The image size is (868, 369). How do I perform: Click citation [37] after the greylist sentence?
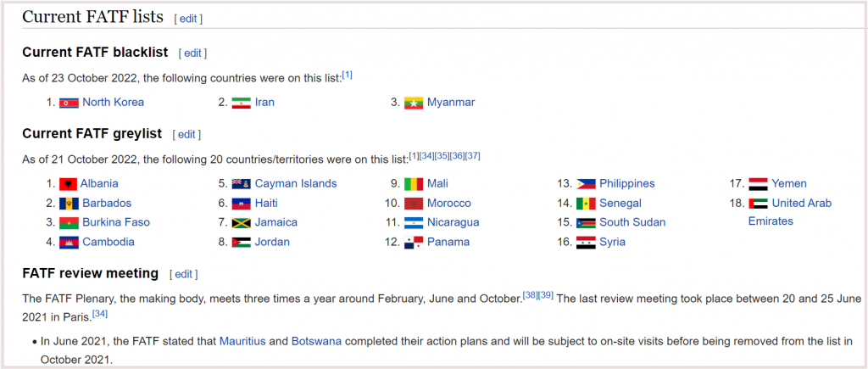pyautogui.click(x=473, y=156)
